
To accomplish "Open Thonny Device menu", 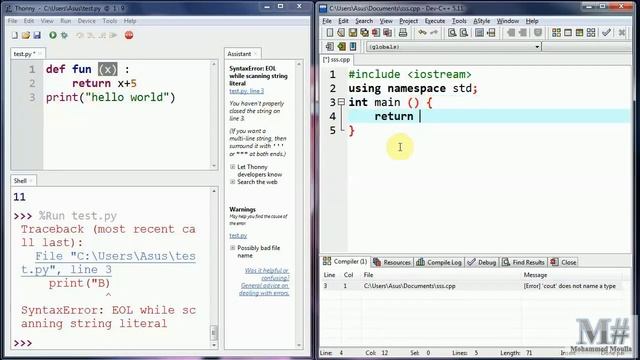I will [87, 21].
